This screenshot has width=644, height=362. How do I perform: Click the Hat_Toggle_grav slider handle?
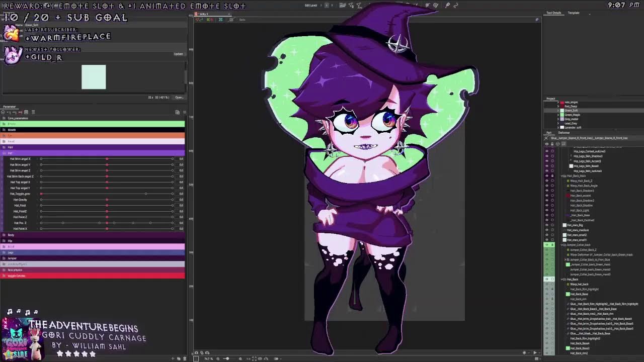pos(41,194)
